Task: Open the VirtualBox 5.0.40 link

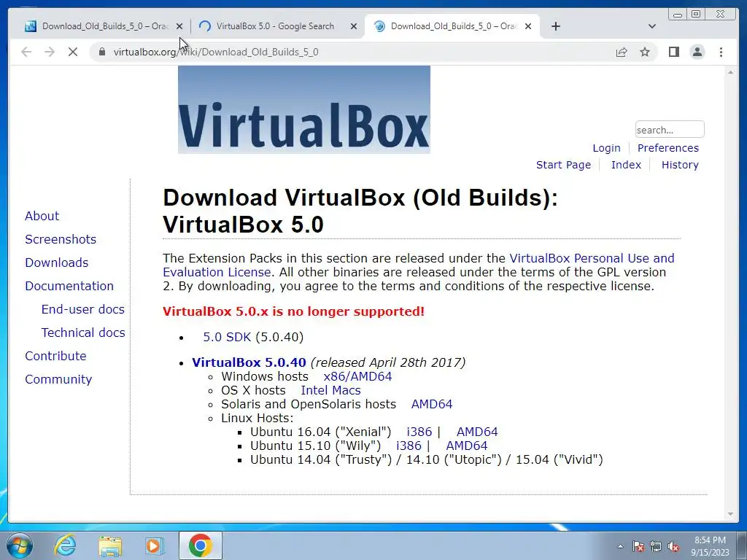Action: [249, 362]
